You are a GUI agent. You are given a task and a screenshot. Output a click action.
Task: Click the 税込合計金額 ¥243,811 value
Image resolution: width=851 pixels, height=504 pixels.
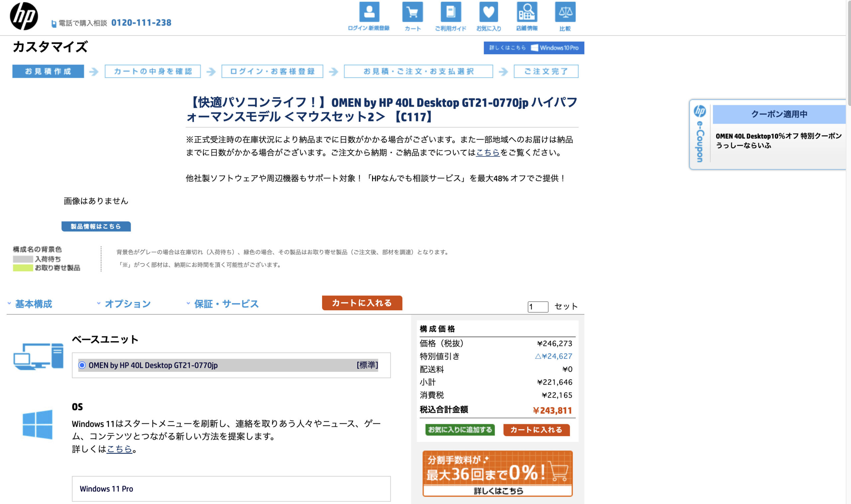point(552,411)
